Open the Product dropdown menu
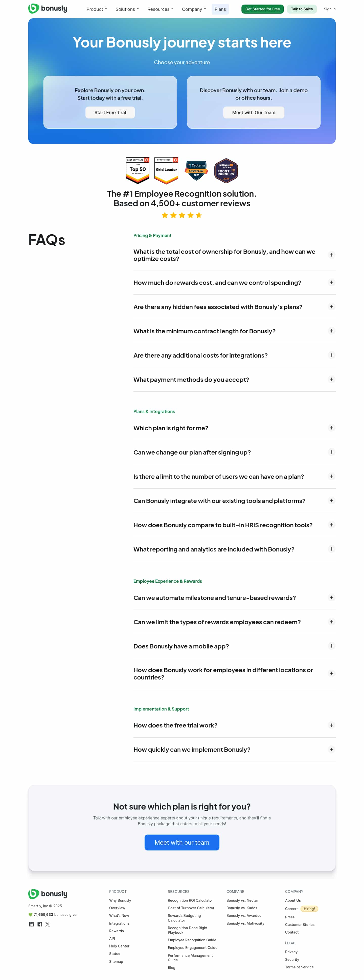The width and height of the screenshot is (364, 980). pos(97,9)
